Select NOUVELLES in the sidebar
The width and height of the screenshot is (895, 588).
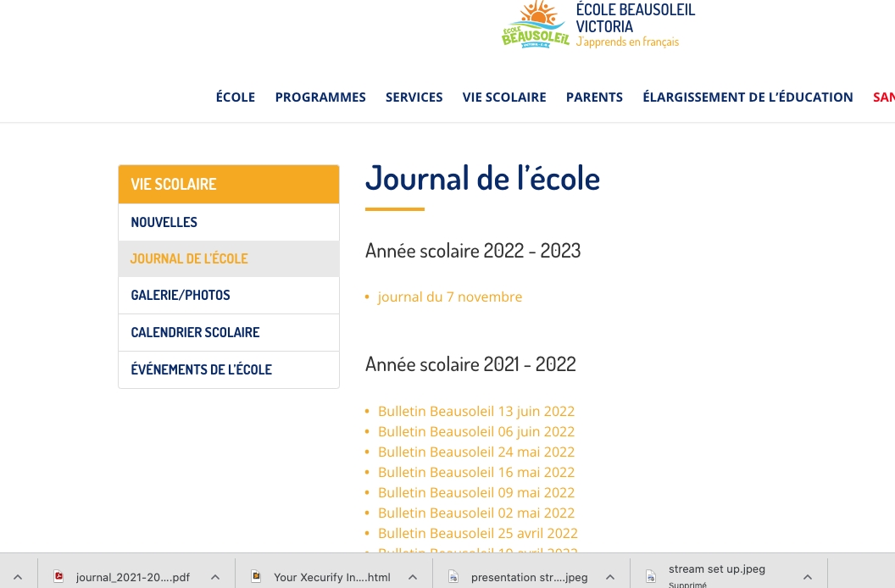pos(229,222)
